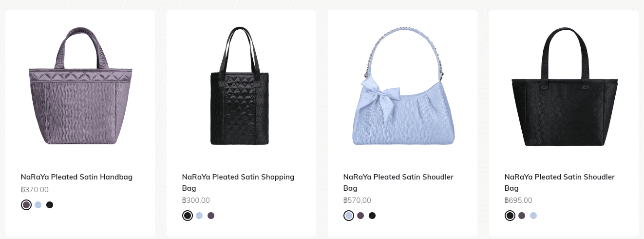
Task: Select the black swatch for the Shopping Bag
Action: [x=188, y=216]
